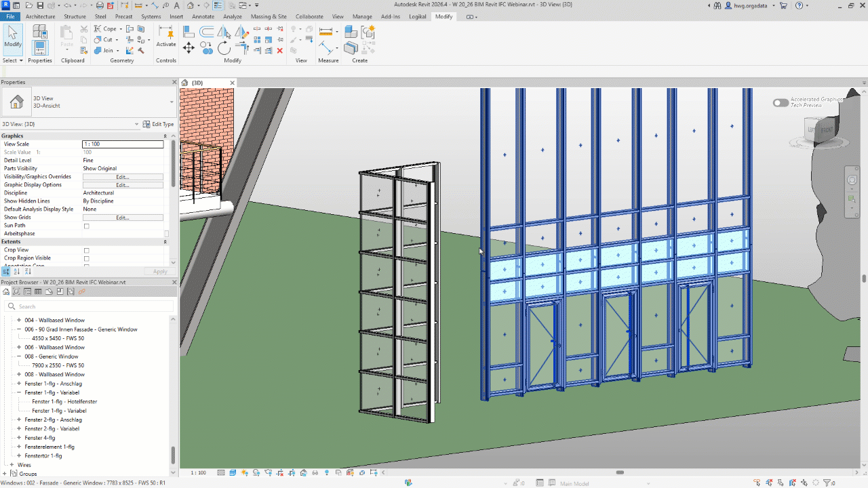Open the 3D View type selector dropdown
868x488 pixels.
[x=172, y=102]
